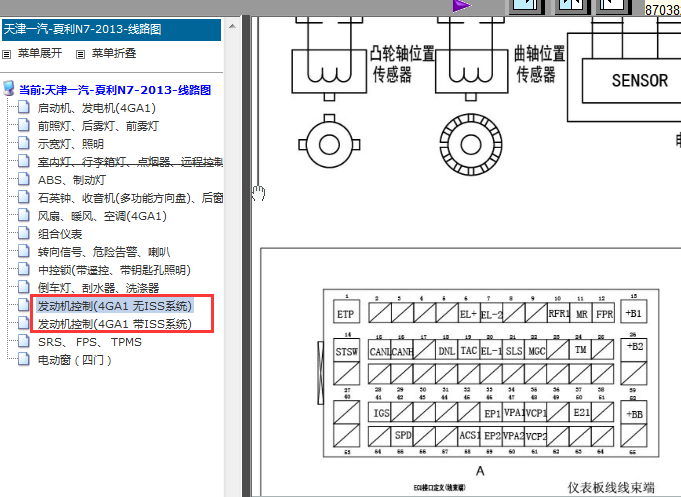The width and height of the screenshot is (681, 497).
Task: Click page icon of 倒车灯、刮水器、洗涤器
Action: click(x=24, y=287)
